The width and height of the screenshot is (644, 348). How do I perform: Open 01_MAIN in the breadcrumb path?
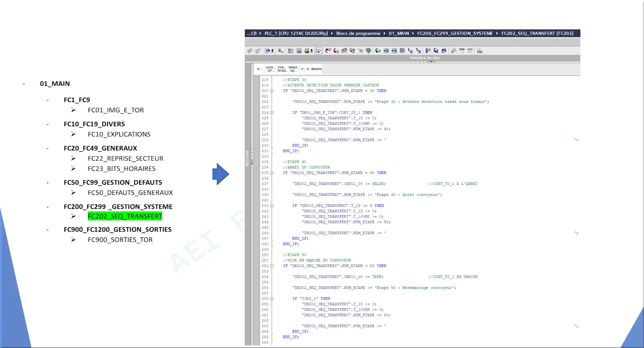tap(399, 33)
